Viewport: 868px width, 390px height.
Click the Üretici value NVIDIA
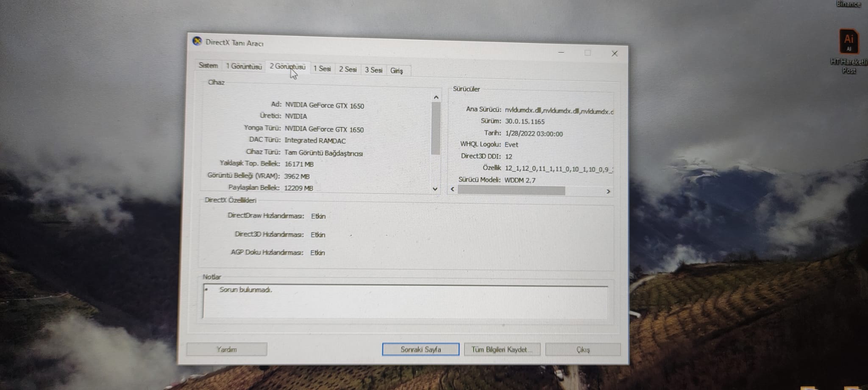pyautogui.click(x=296, y=116)
